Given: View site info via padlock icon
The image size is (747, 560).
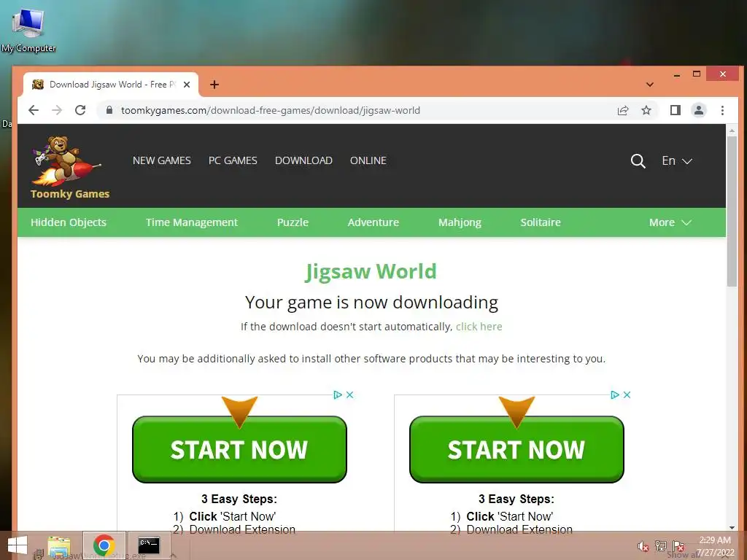Looking at the screenshot, I should coord(109,111).
